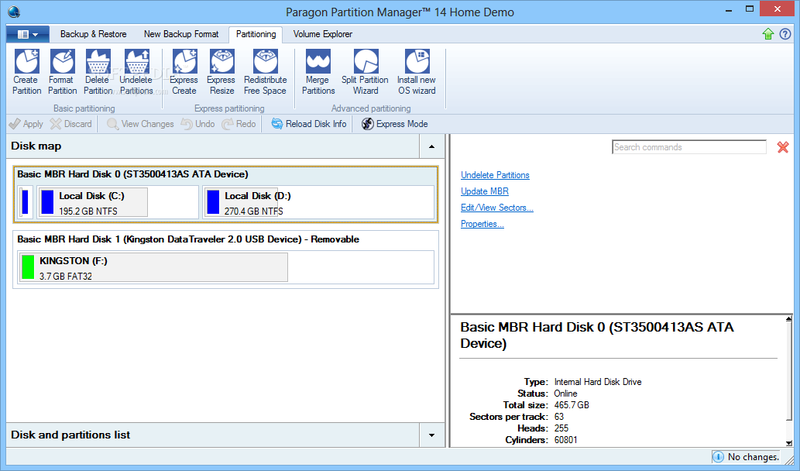This screenshot has height=471, width=800.
Task: Switch to Express Mode
Action: point(395,124)
